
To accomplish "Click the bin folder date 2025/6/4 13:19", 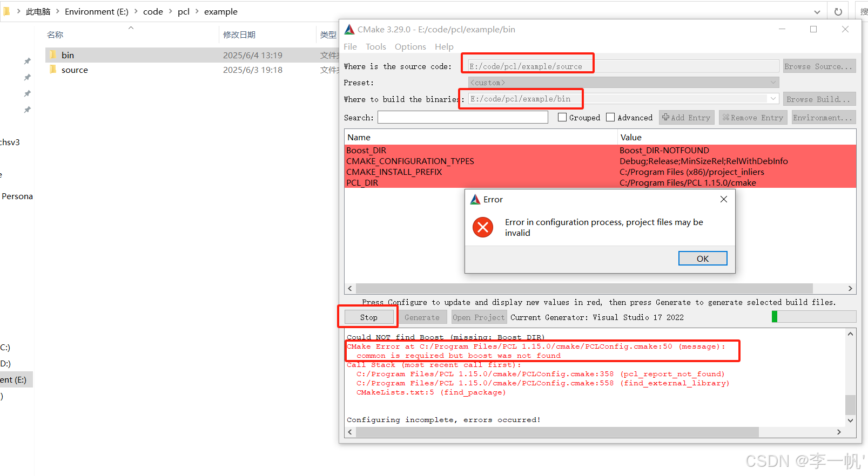I will 253,55.
